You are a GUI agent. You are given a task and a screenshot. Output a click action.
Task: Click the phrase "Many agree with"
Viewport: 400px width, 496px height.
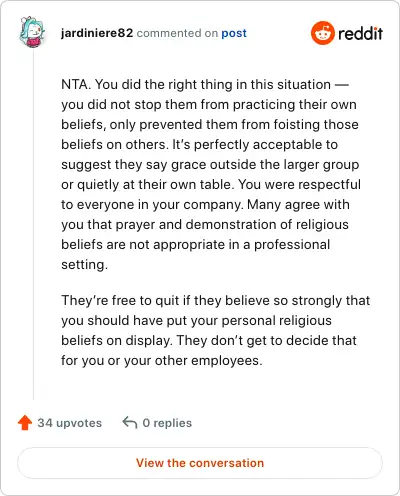[298, 204]
